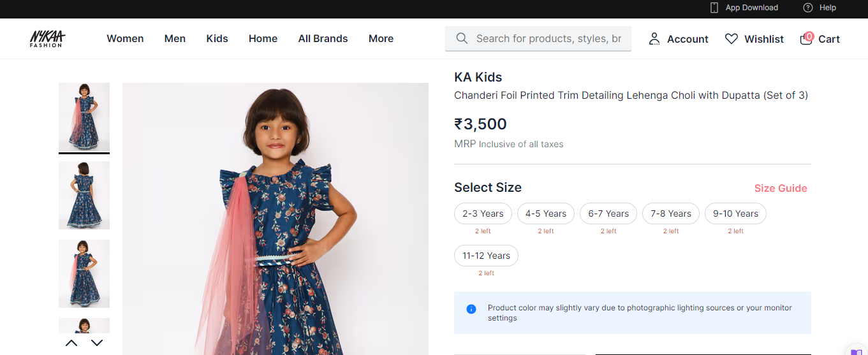Viewport: 868px width, 355px height.
Task: Type in the product search field
Action: [548, 39]
